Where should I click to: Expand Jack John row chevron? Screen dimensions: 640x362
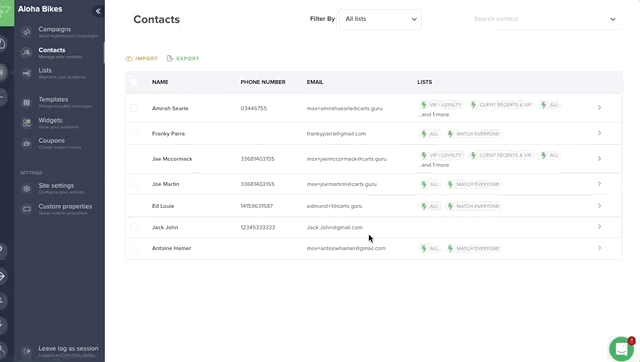pyautogui.click(x=599, y=227)
